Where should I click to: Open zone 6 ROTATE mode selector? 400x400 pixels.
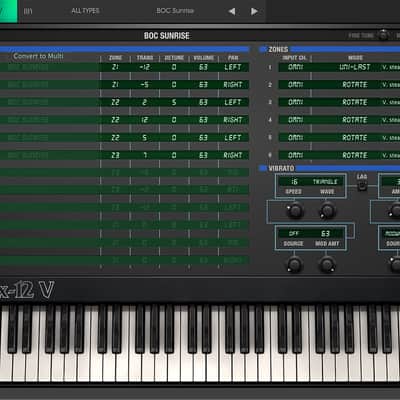coord(354,155)
